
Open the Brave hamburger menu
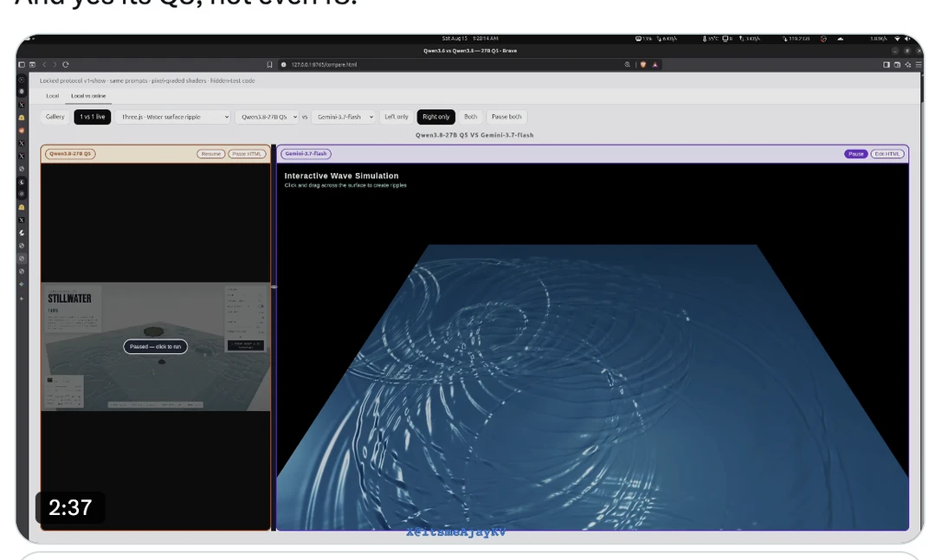[x=919, y=64]
